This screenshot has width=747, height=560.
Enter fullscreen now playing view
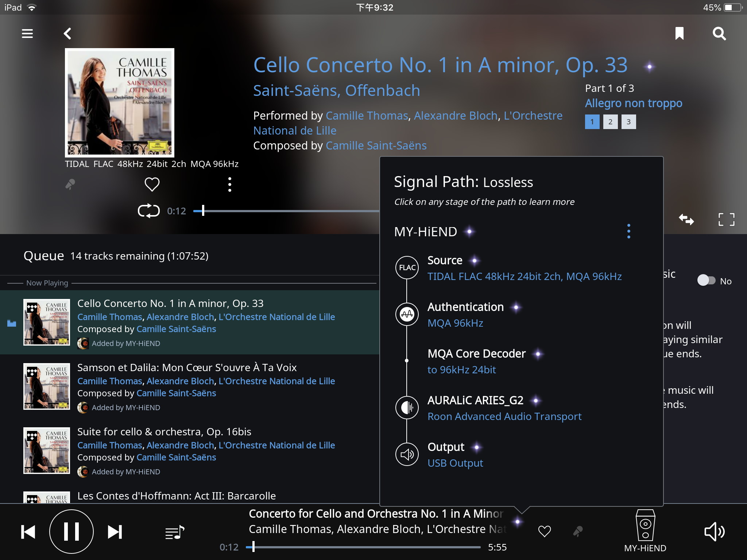[x=726, y=219]
